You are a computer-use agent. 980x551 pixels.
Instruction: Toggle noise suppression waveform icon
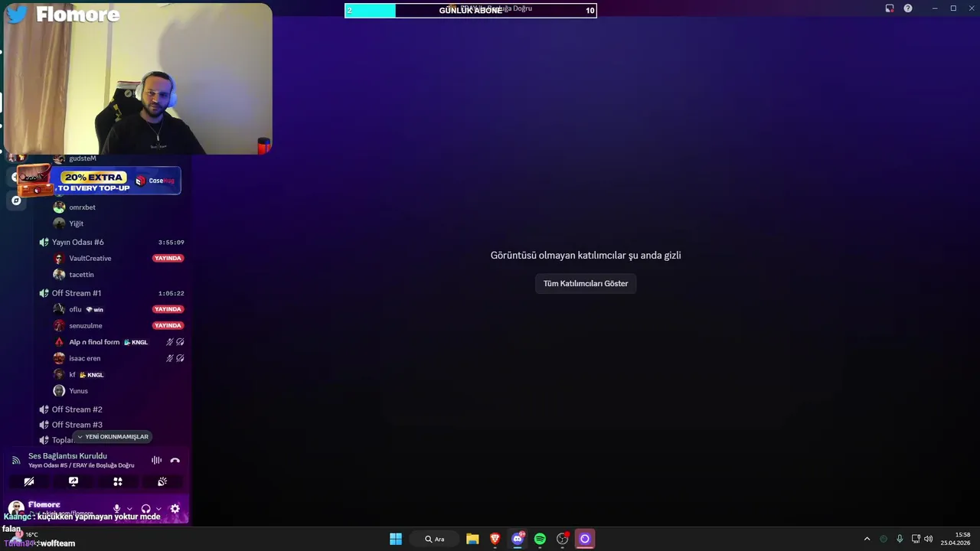pos(156,460)
